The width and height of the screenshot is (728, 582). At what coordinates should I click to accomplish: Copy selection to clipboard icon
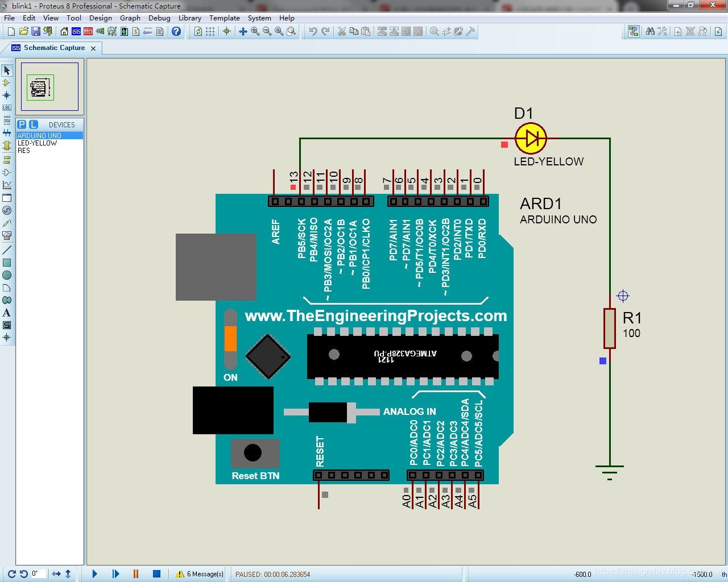point(354,31)
